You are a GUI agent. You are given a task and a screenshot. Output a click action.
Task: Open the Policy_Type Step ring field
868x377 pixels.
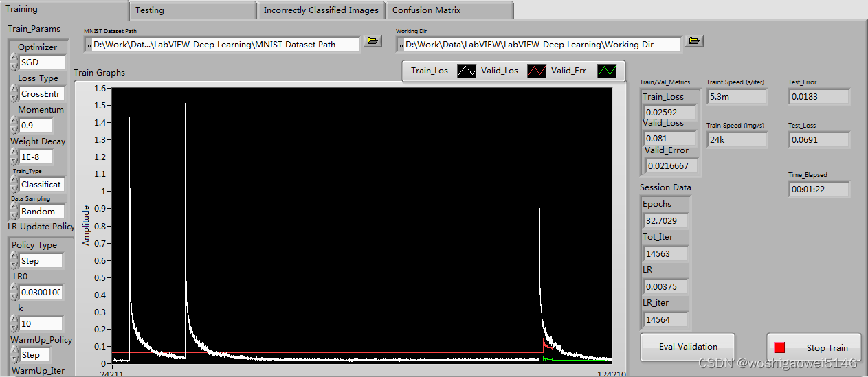tap(41, 261)
